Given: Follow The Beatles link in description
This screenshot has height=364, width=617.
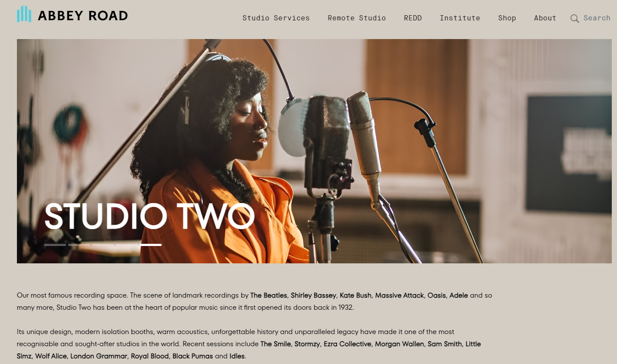Looking at the screenshot, I should tap(269, 295).
